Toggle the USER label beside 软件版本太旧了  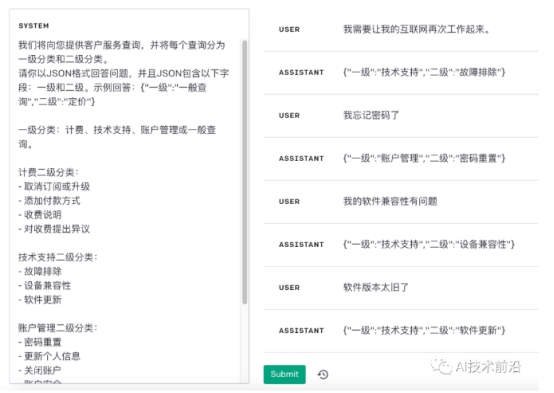point(289,288)
